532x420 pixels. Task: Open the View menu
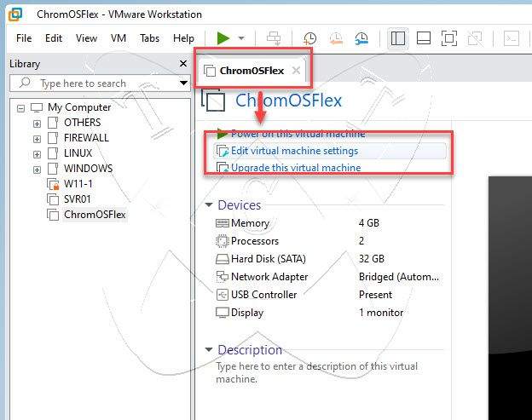[86, 38]
